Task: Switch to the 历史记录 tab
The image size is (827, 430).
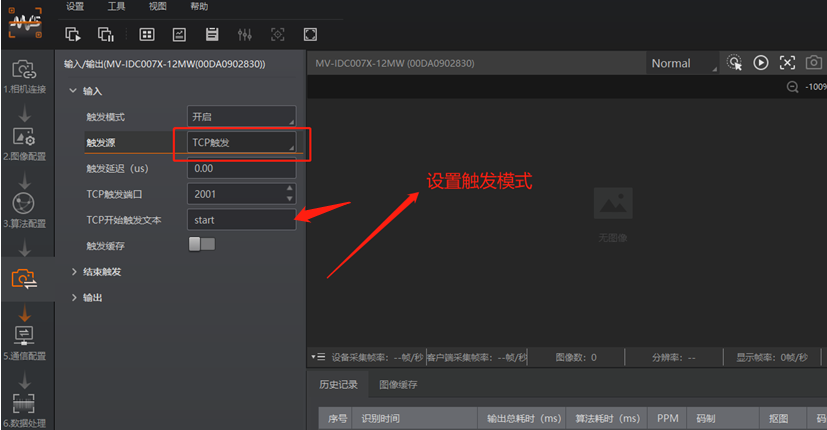Action: (x=338, y=385)
